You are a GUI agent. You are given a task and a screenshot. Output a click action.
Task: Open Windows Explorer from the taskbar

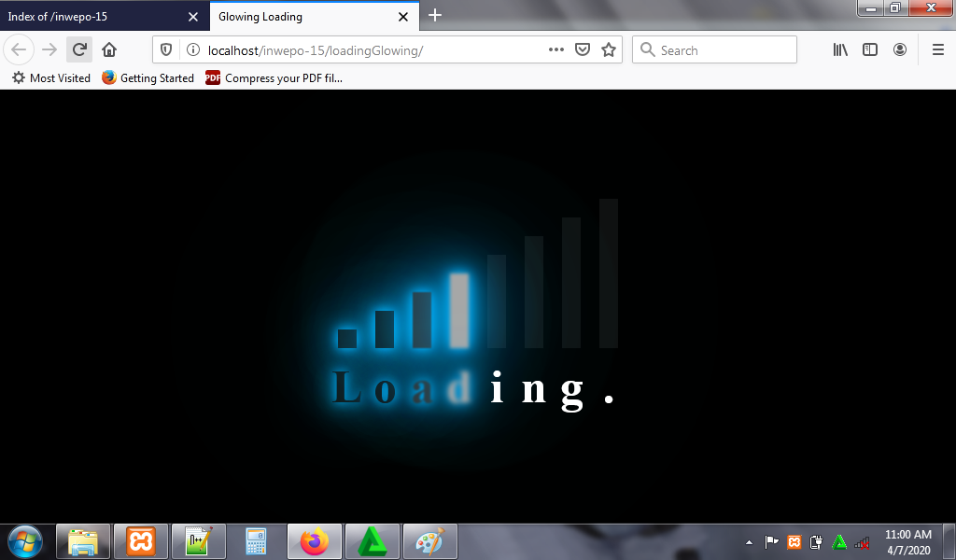tap(83, 541)
